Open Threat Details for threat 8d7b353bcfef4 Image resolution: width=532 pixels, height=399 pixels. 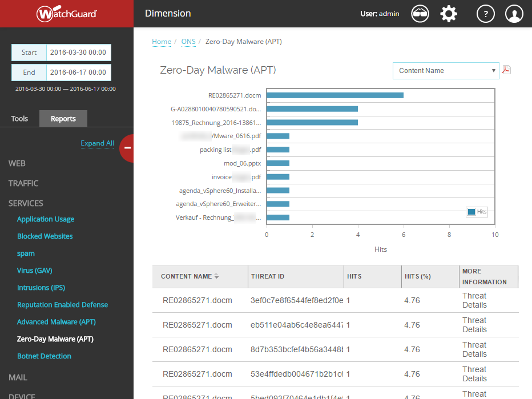coord(474,349)
